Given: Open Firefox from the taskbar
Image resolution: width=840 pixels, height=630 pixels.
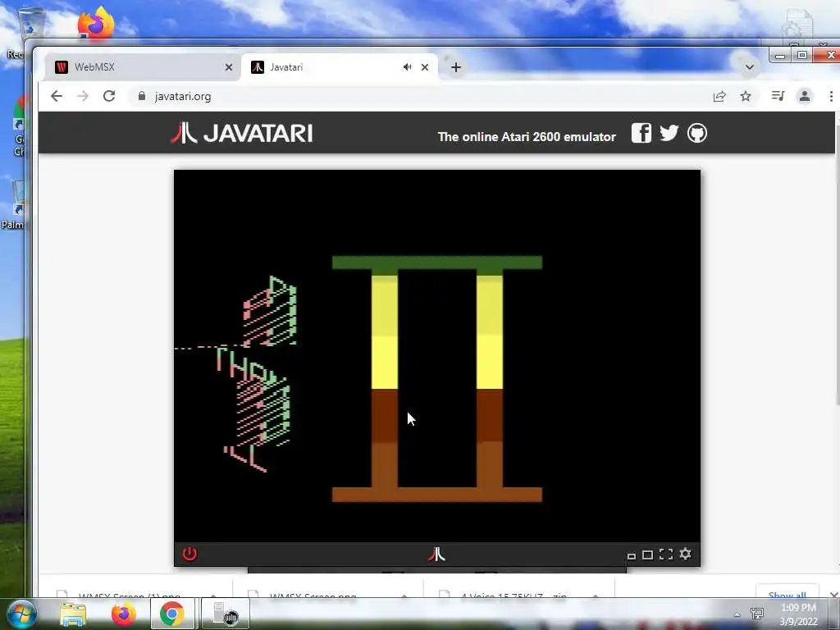Looking at the screenshot, I should coord(124,614).
